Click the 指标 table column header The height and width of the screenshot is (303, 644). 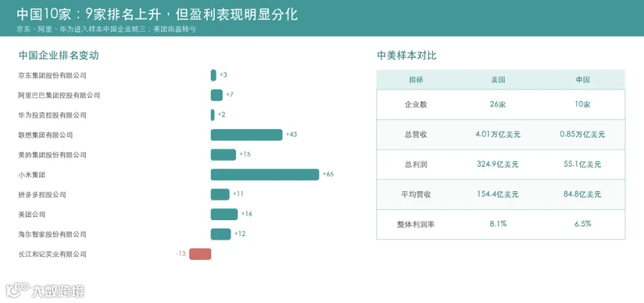click(x=416, y=80)
